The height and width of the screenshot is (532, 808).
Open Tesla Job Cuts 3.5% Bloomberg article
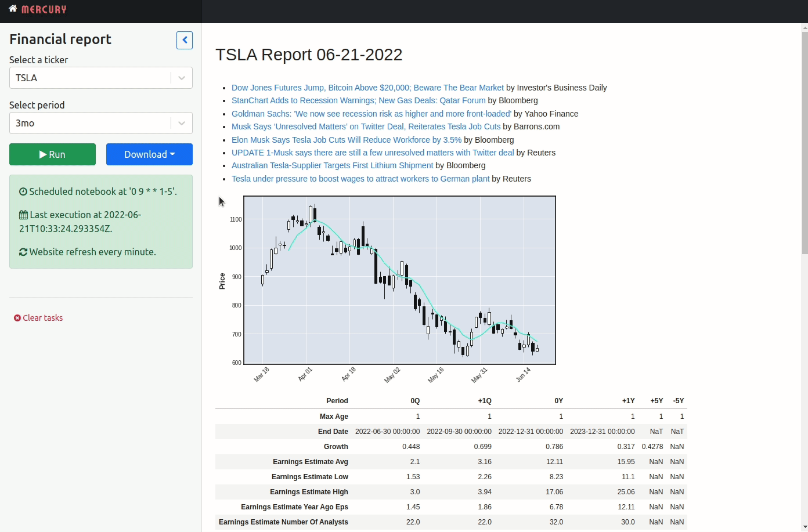[x=347, y=140]
